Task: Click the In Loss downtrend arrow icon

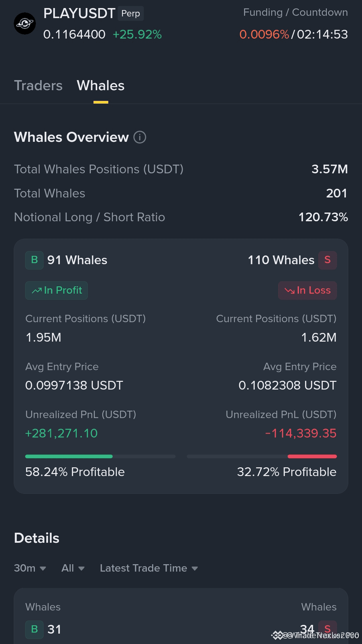Action: point(290,291)
